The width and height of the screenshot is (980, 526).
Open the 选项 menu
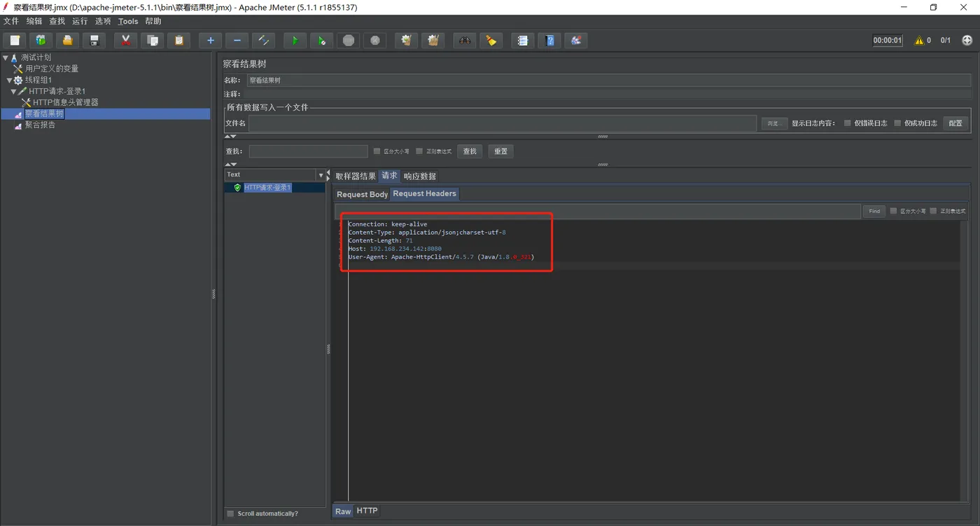coord(103,22)
